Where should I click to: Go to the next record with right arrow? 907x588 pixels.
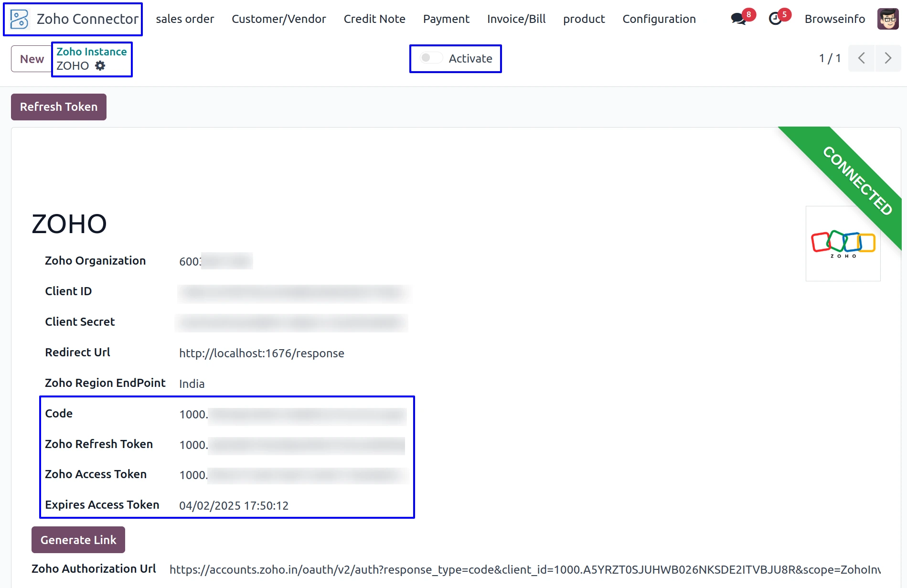[887, 58]
